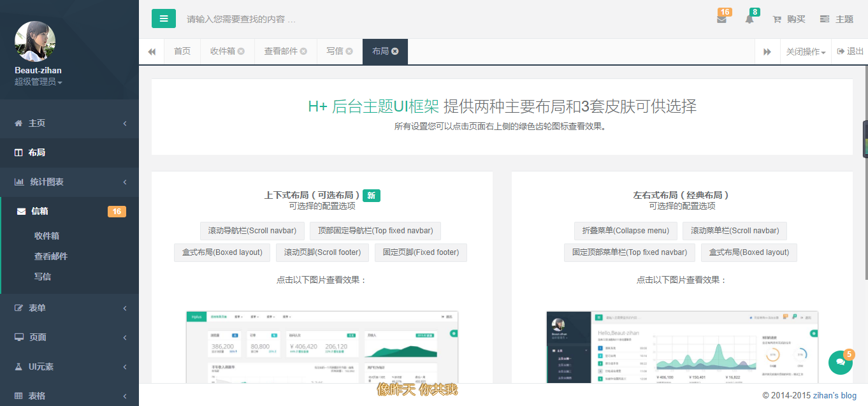
Task: Click the 上下式布局（可选布局） heading
Action: (312, 196)
